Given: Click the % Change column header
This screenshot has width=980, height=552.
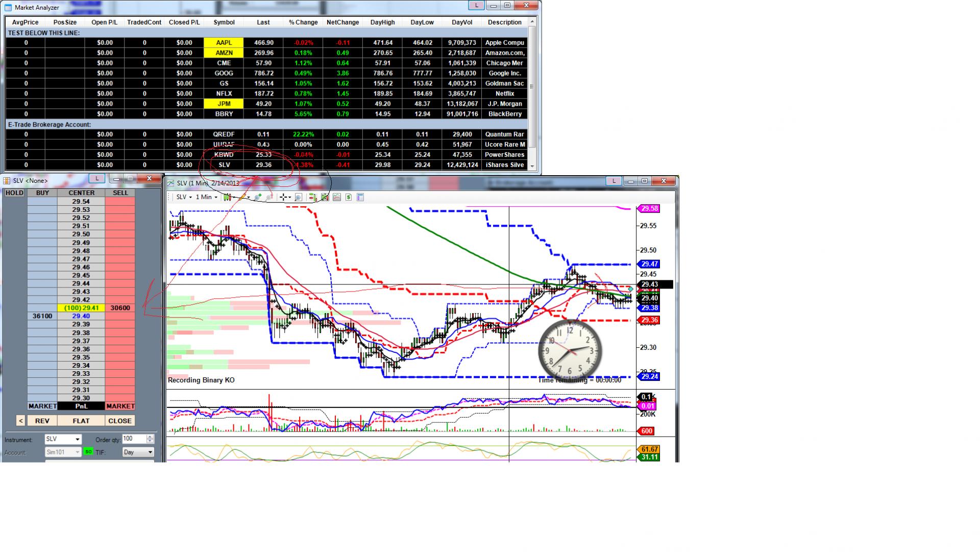Looking at the screenshot, I should click(303, 22).
